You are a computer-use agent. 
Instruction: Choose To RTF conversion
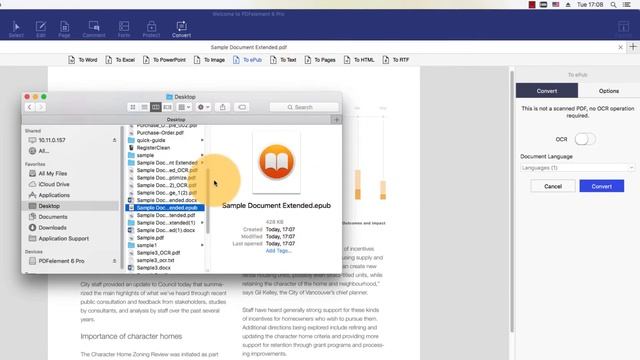[396, 60]
